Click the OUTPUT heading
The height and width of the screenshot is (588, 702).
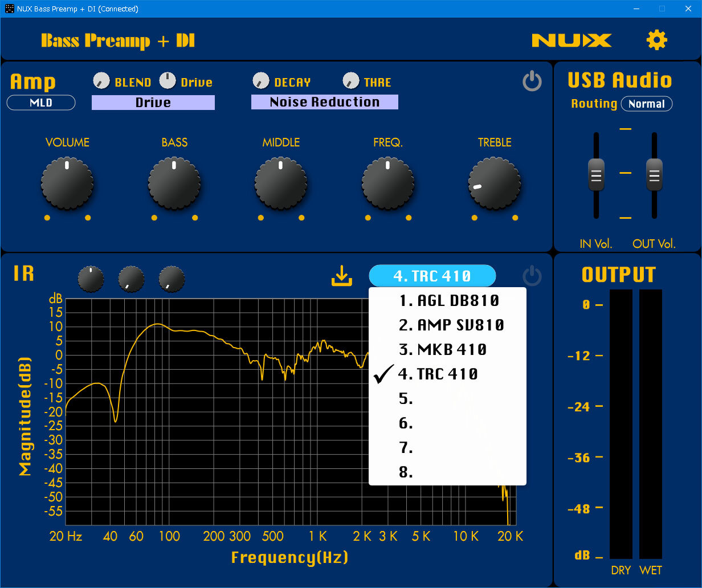(619, 275)
